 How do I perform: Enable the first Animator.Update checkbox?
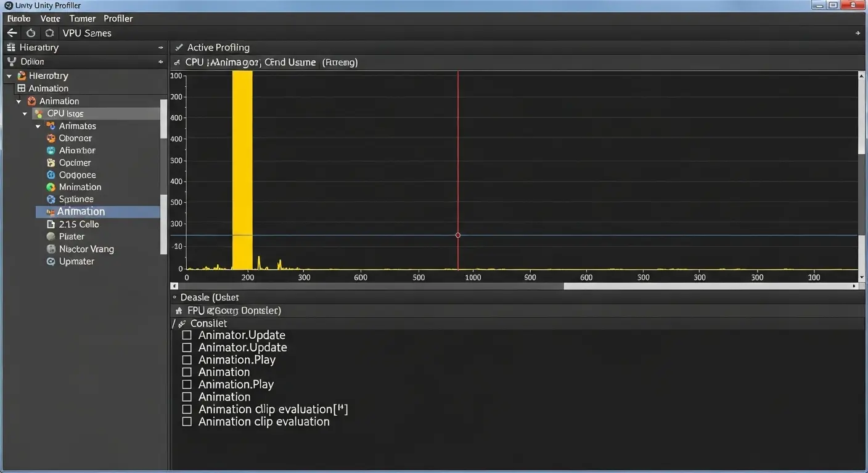[187, 336]
